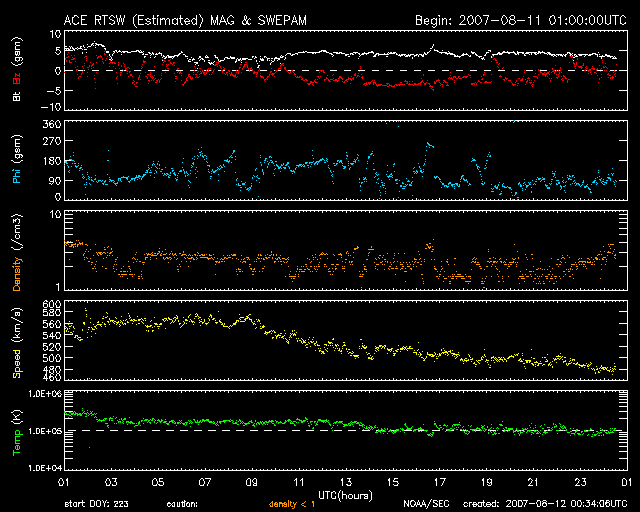Click the '17' hour label on time axis
Screen dimensions: 640x512
click(440, 483)
